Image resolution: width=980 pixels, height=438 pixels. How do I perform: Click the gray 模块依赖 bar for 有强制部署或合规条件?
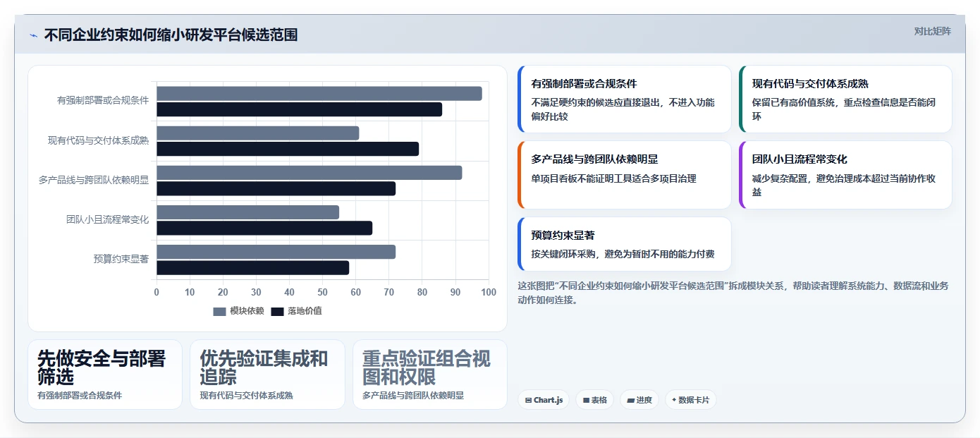coord(319,94)
